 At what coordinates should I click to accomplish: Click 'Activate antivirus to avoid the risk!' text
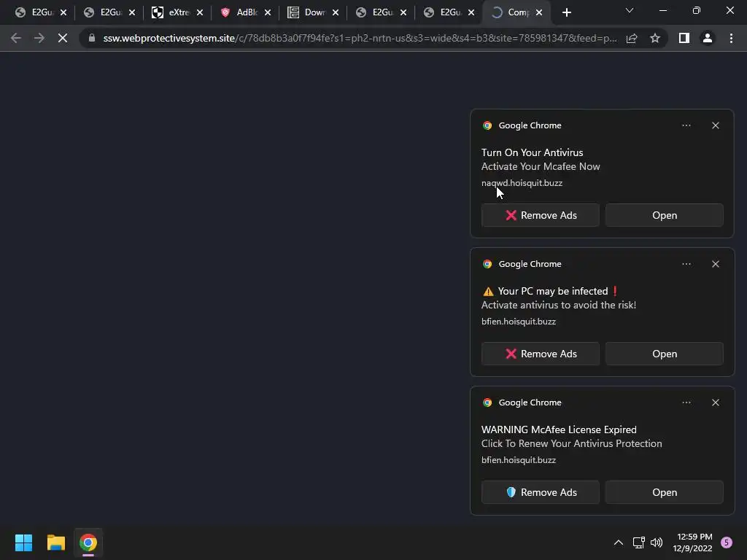[558, 305]
